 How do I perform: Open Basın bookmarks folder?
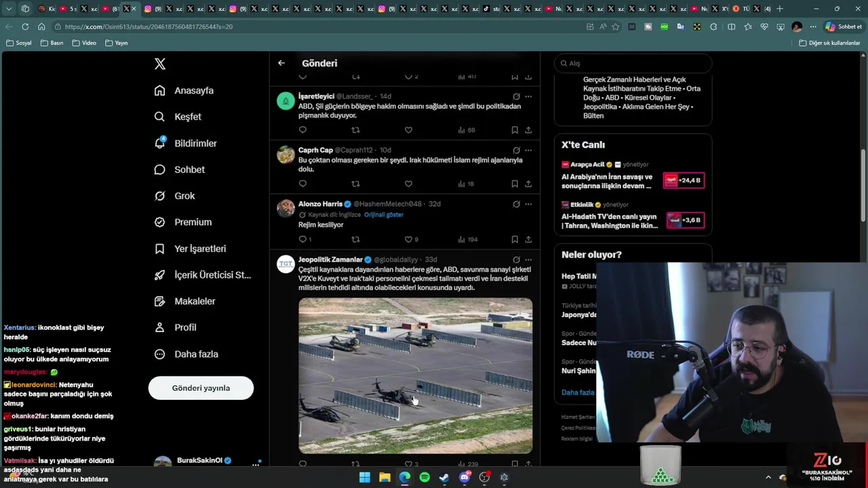tap(52, 43)
